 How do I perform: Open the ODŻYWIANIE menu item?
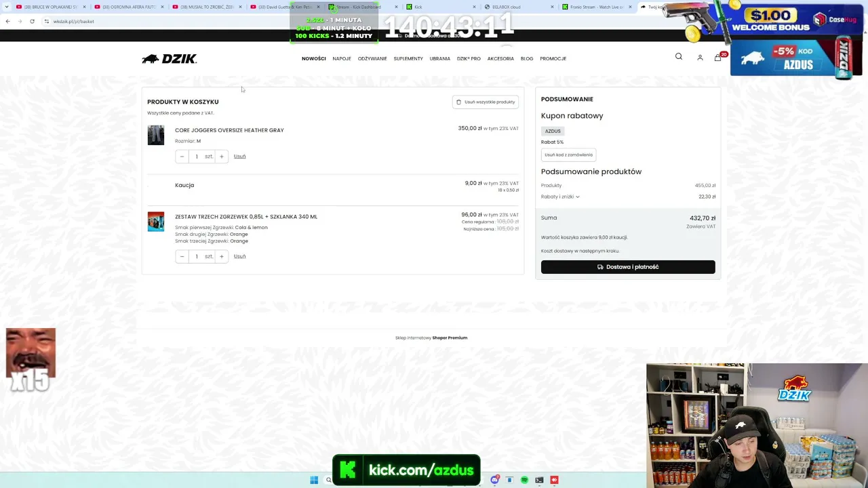click(x=372, y=59)
